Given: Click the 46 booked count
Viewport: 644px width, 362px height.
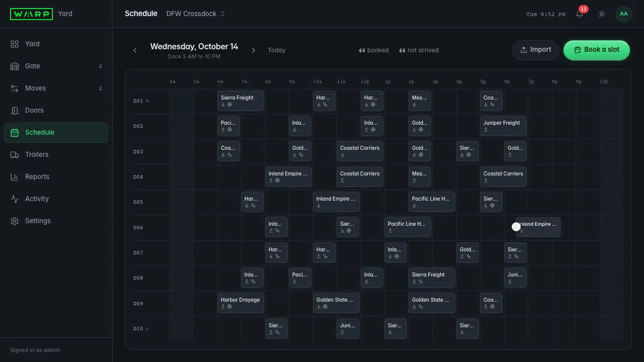Looking at the screenshot, I should point(373,50).
